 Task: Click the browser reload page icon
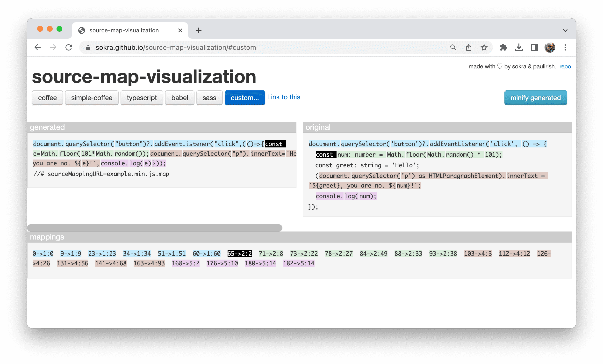[69, 48]
